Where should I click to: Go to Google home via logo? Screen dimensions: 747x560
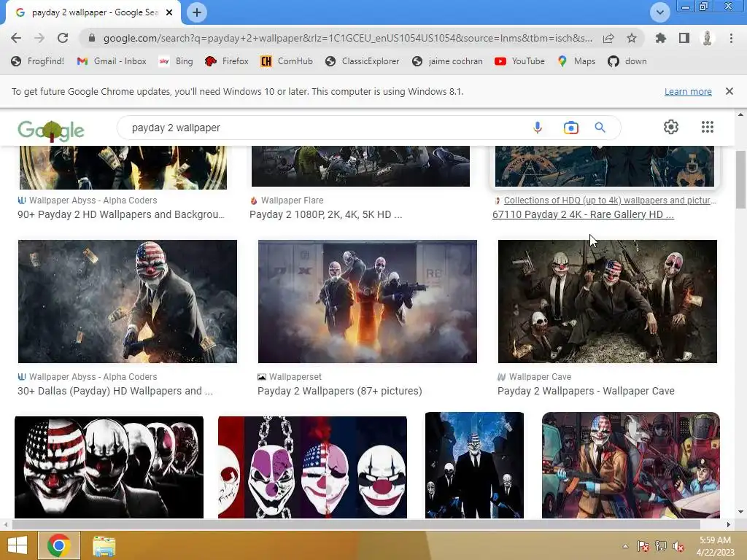click(51, 131)
